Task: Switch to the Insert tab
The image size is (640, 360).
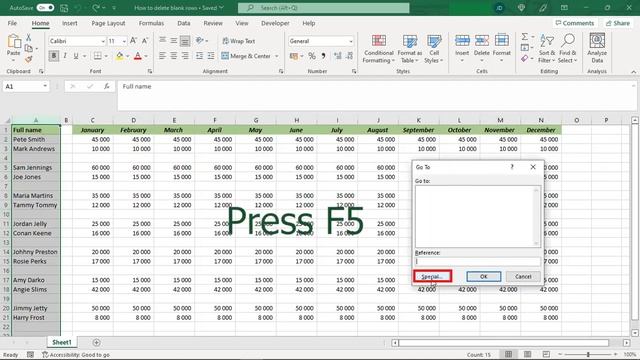Action: [x=70, y=23]
